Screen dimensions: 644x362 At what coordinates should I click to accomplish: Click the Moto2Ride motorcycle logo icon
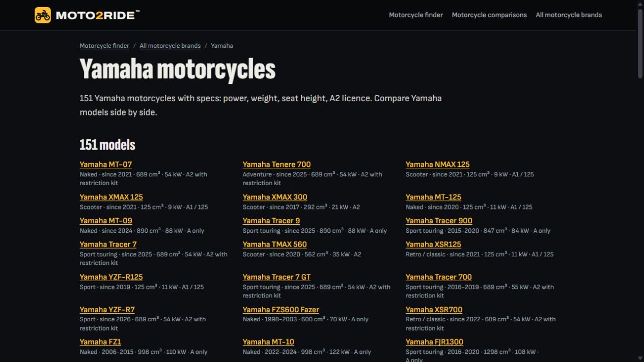(x=43, y=15)
